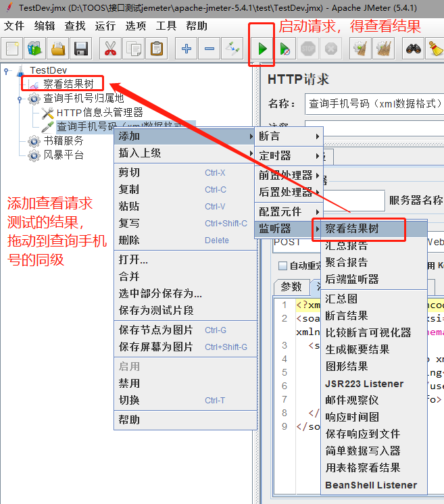Select 察看结果树 in the tree
The image size is (444, 504).
coord(68,84)
